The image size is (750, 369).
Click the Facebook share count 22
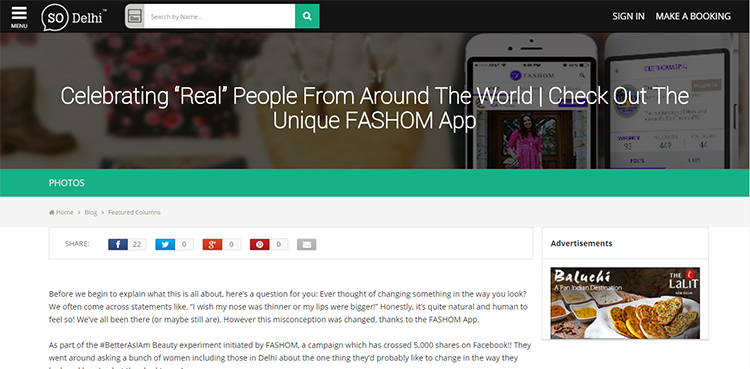click(x=137, y=245)
